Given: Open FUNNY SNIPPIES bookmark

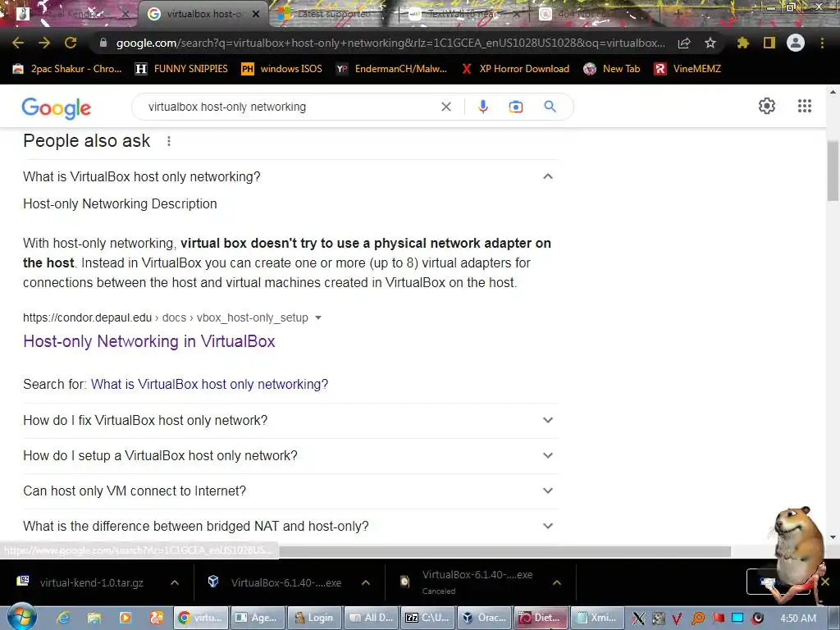Looking at the screenshot, I should tap(181, 69).
